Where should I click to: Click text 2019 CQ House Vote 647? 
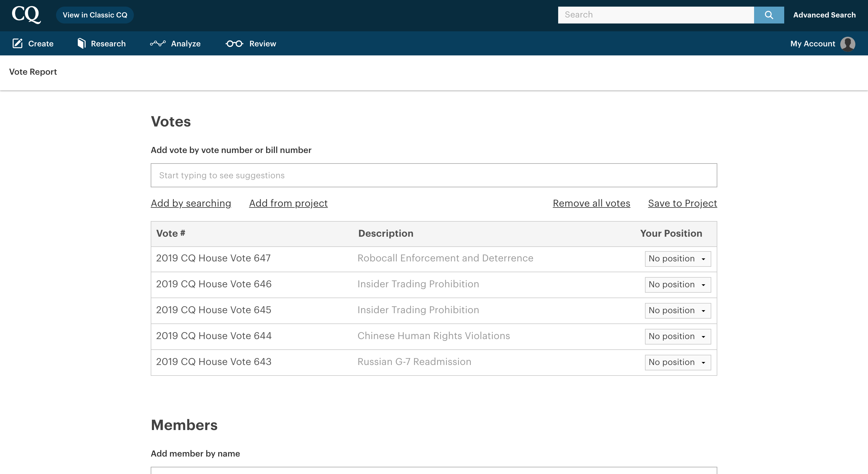tap(213, 258)
